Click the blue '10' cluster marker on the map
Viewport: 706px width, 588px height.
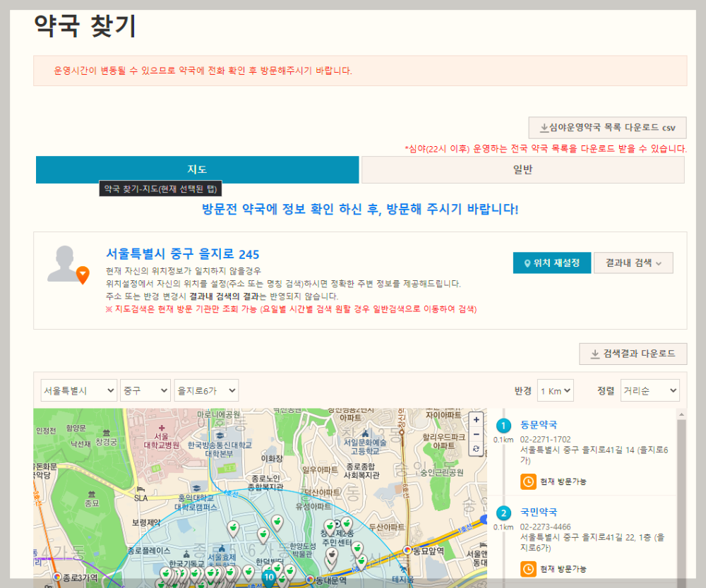point(269,577)
